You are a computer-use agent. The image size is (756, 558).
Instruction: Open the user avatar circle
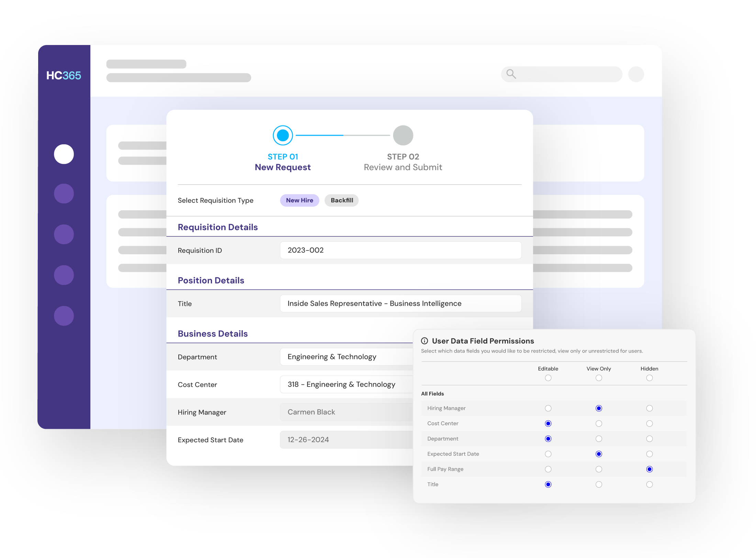tap(636, 74)
